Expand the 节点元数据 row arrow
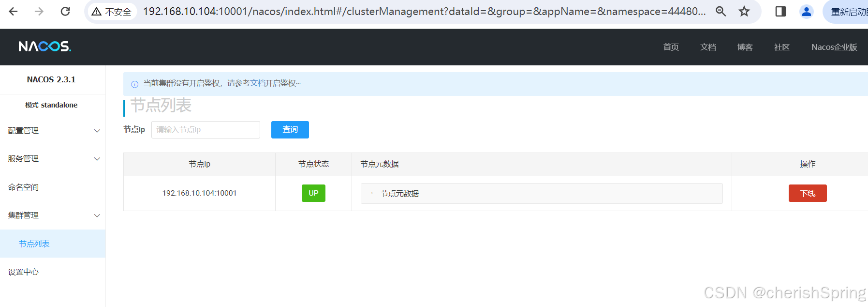The image size is (868, 307). coord(372,193)
